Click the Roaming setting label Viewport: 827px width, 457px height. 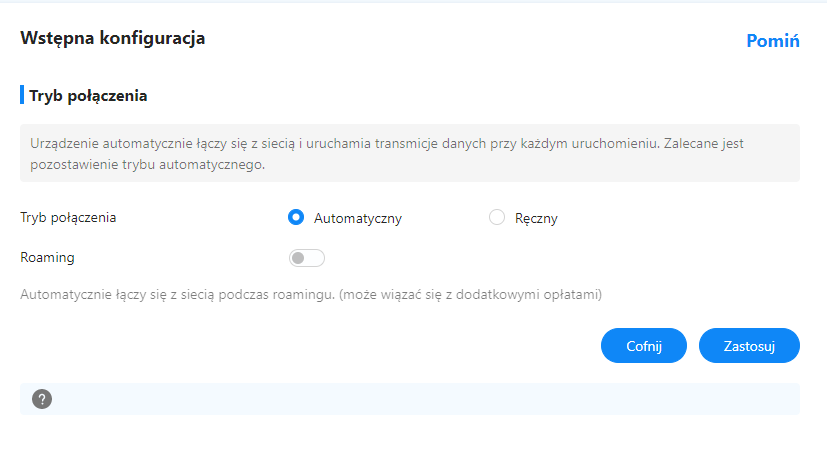47,258
